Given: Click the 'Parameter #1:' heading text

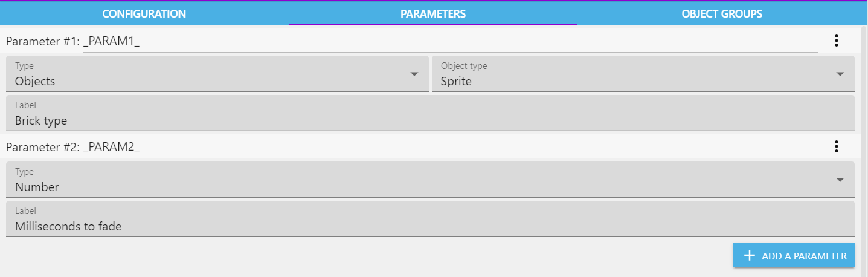Looking at the screenshot, I should (43, 42).
